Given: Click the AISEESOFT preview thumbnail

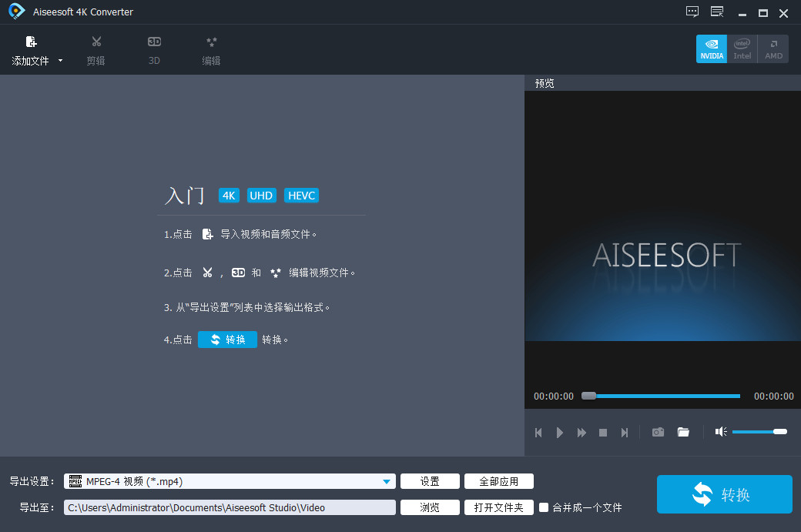Looking at the screenshot, I should coord(662,216).
